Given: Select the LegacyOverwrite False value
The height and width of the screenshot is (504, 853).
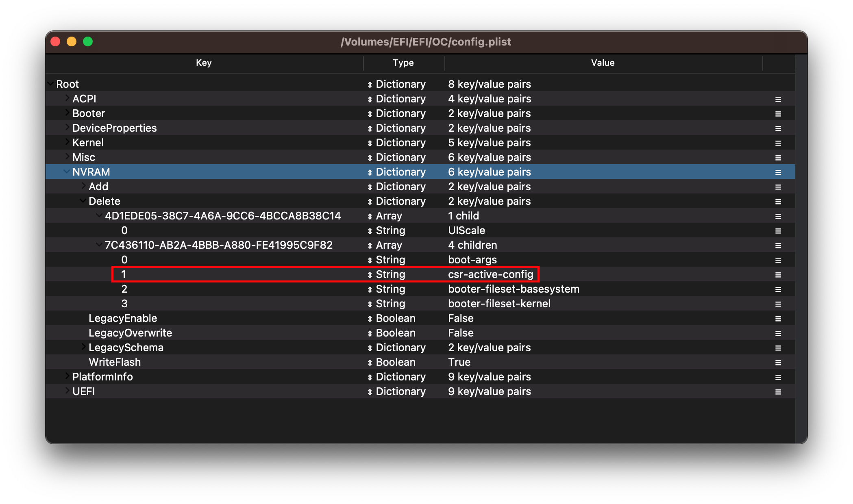Looking at the screenshot, I should (461, 333).
